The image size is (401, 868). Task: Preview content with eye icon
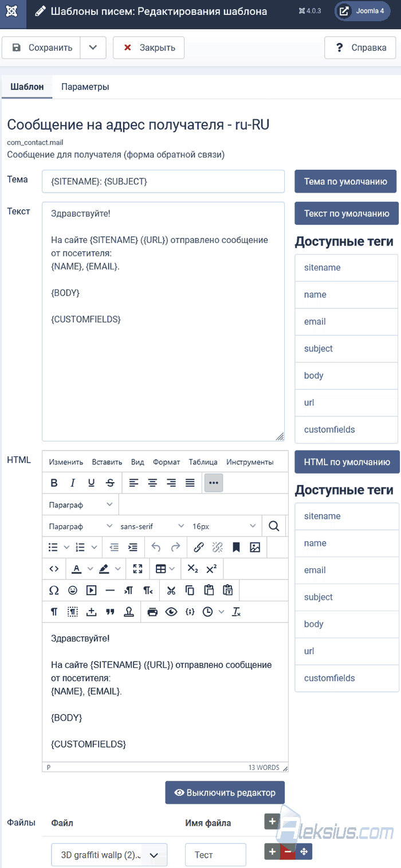point(171,612)
